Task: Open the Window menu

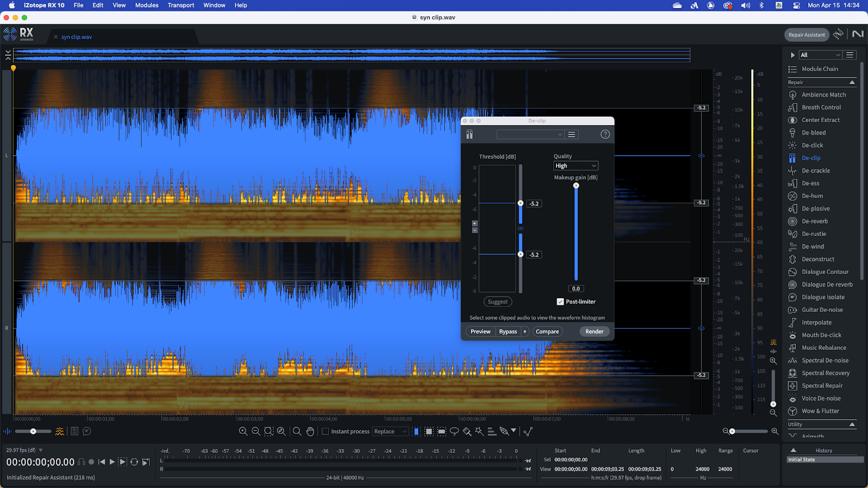Action: pos(214,5)
